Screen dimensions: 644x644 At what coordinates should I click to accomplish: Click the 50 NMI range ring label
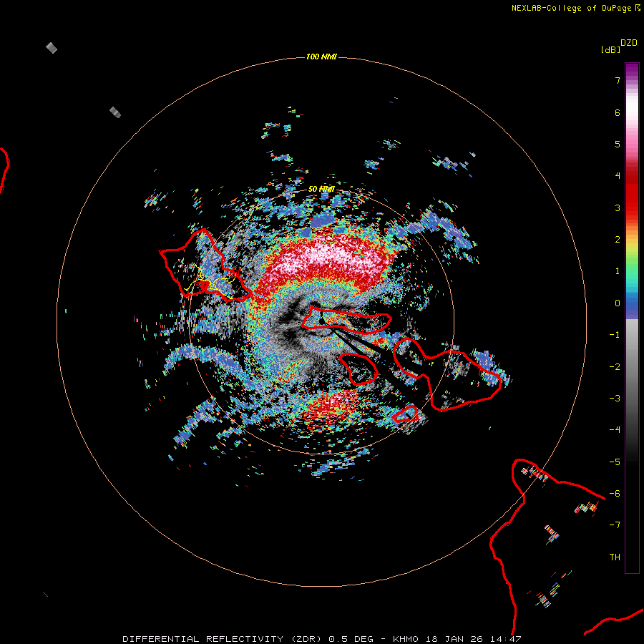321,189
